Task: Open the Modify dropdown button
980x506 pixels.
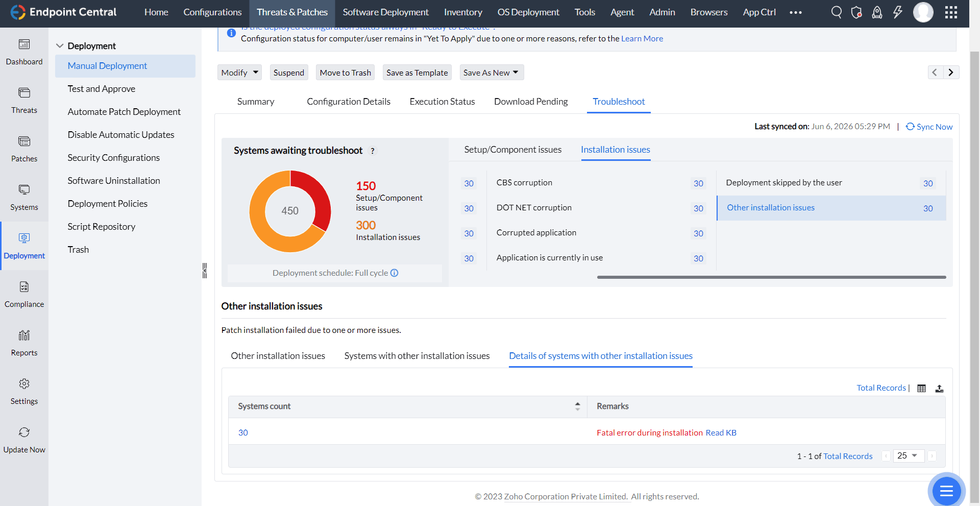Action: (239, 73)
